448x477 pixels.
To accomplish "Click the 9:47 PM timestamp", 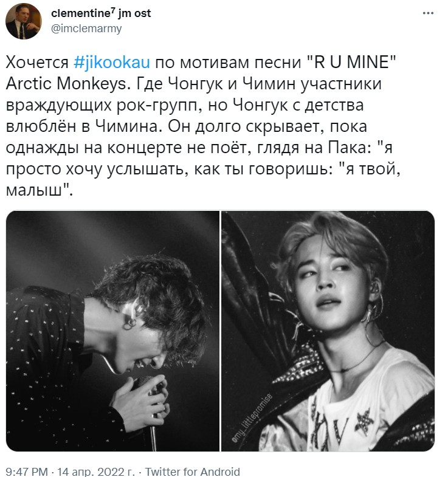I will pos(27,472).
